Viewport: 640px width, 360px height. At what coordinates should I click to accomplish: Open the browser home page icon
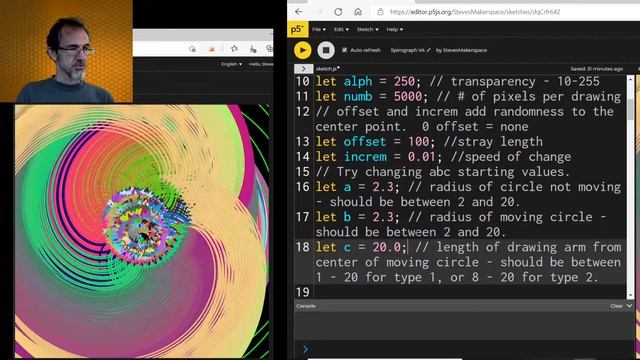click(x=358, y=12)
